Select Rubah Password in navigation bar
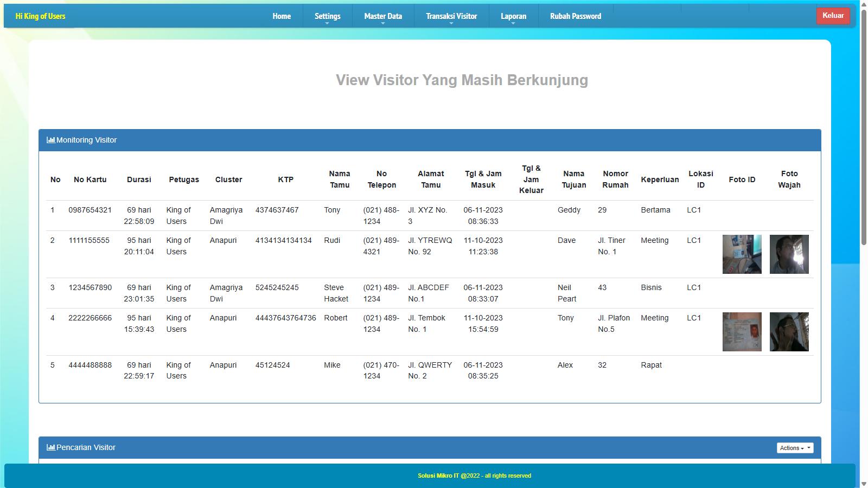The height and width of the screenshot is (488, 868). 575,16
